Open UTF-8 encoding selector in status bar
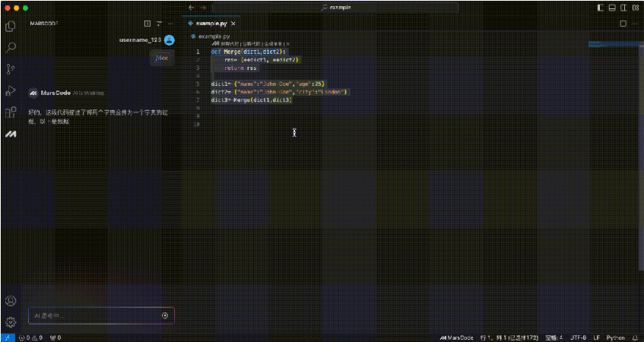The image size is (644, 342). (579, 337)
